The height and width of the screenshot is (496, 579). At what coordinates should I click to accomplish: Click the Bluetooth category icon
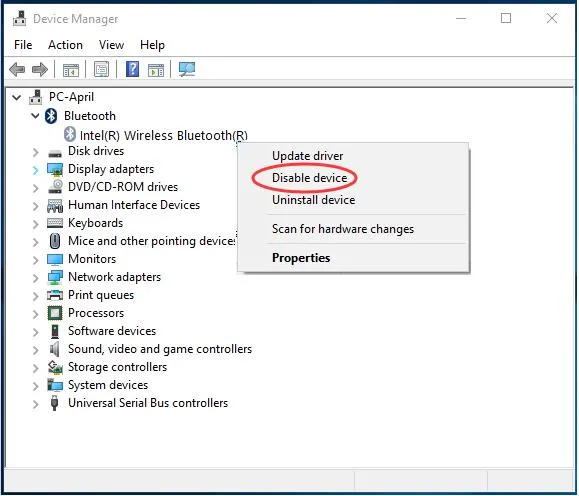tap(51, 116)
